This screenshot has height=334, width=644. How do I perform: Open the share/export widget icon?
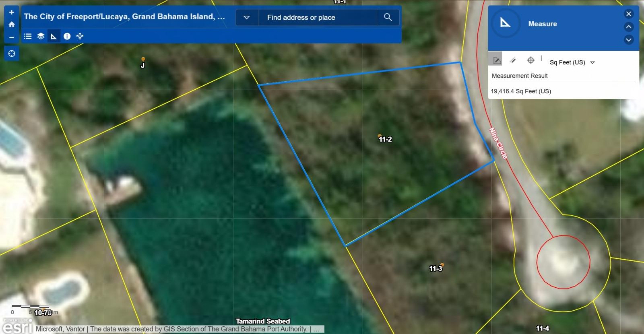[80, 36]
